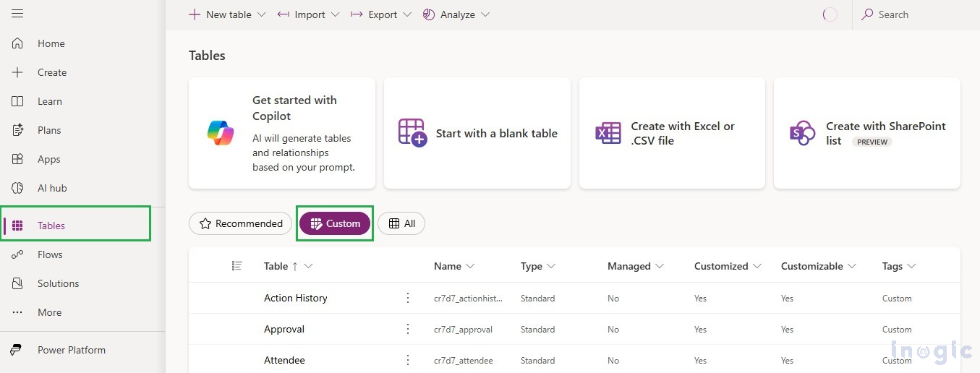Screen dimensions: 980x373
Task: Click the Import toolbar button
Action: [302, 14]
